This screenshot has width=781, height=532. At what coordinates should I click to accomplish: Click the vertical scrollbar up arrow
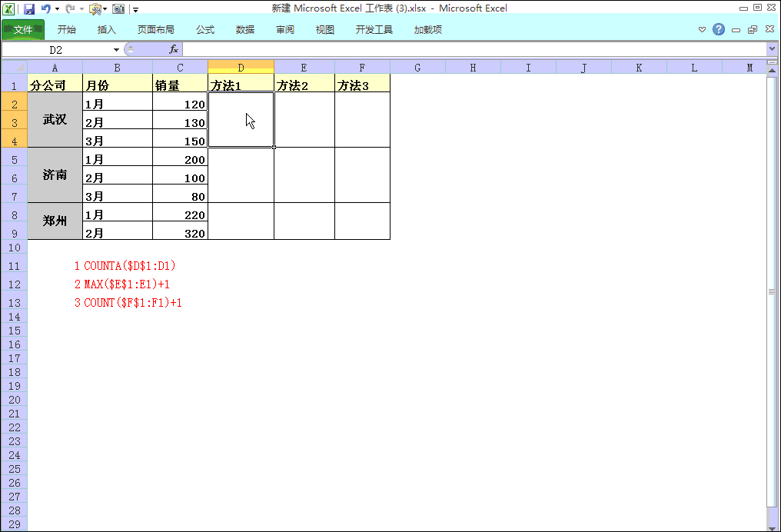point(772,70)
